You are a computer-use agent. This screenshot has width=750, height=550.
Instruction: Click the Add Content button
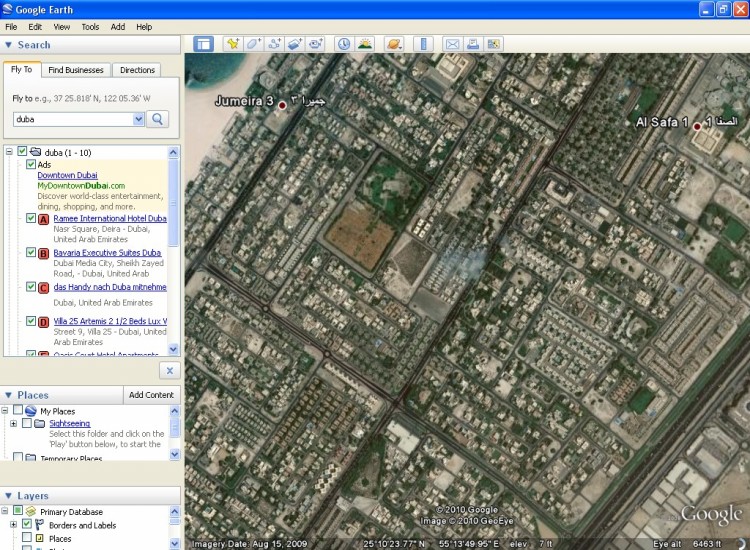tap(152, 395)
